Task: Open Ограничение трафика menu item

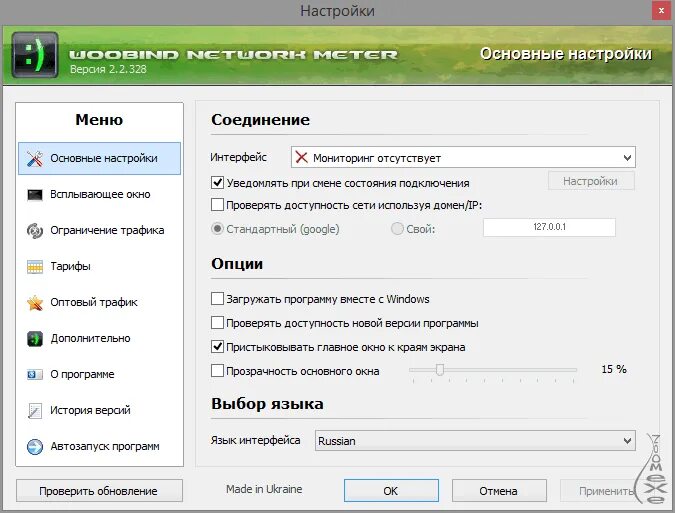Action: pos(99,230)
